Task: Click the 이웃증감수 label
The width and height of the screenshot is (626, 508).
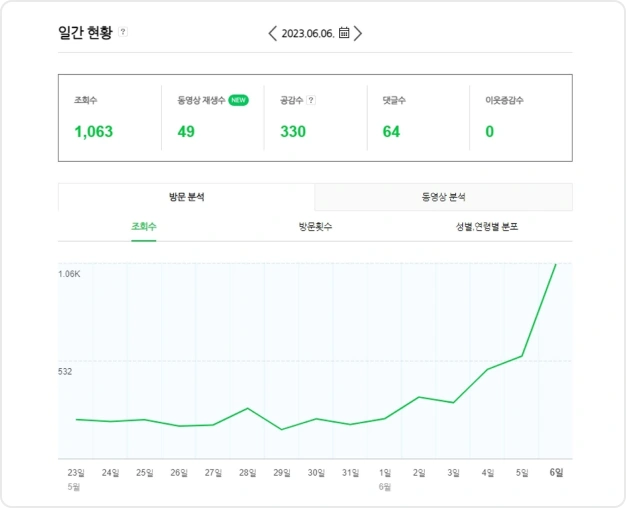Action: tap(504, 100)
